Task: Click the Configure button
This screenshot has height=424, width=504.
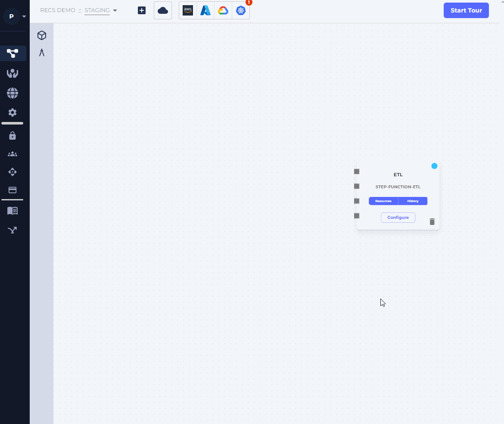Action: (398, 218)
